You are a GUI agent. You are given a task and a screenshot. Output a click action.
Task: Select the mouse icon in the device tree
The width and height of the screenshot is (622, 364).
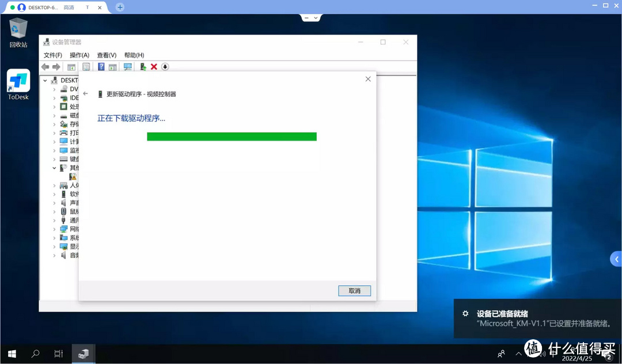[63, 211]
